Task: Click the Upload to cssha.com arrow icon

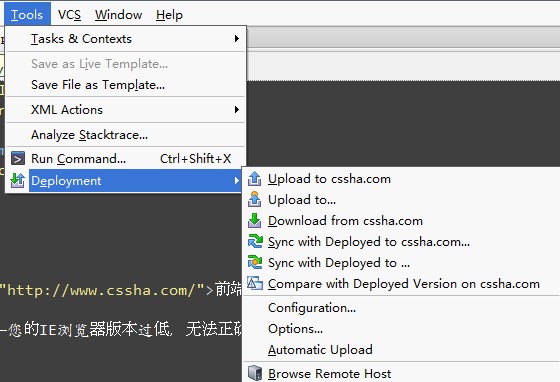Action: (x=254, y=179)
